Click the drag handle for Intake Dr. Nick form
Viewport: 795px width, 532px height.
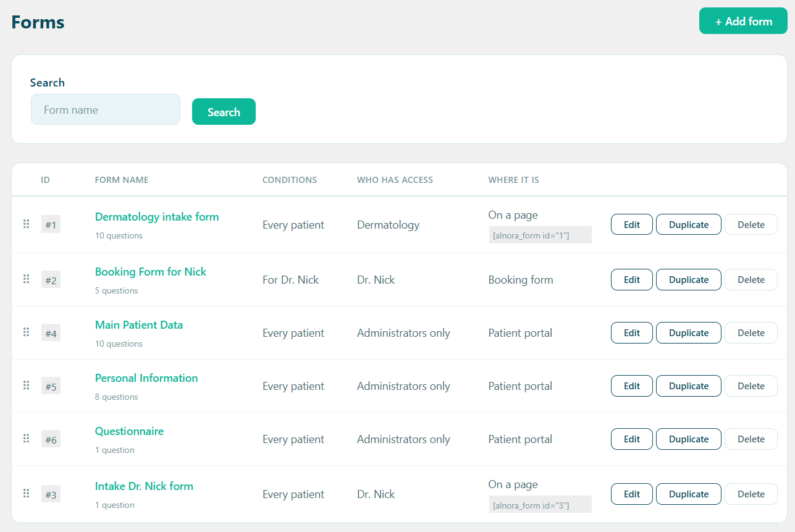tap(26, 493)
